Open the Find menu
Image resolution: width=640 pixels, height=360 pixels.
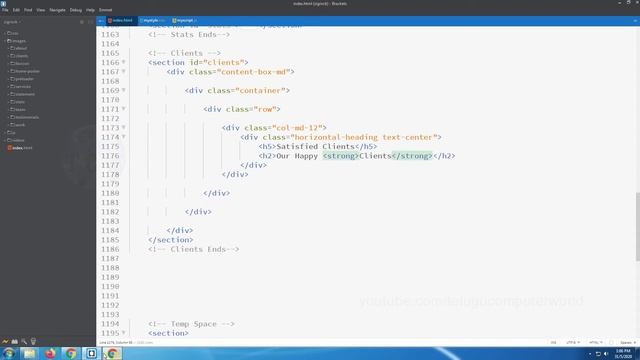28,10
